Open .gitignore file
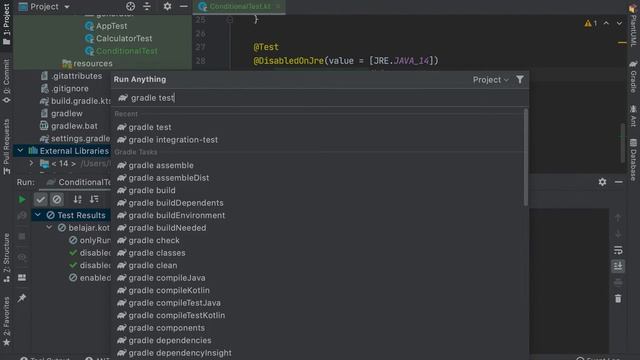Screen dimensions: 640x360 pos(64,89)
